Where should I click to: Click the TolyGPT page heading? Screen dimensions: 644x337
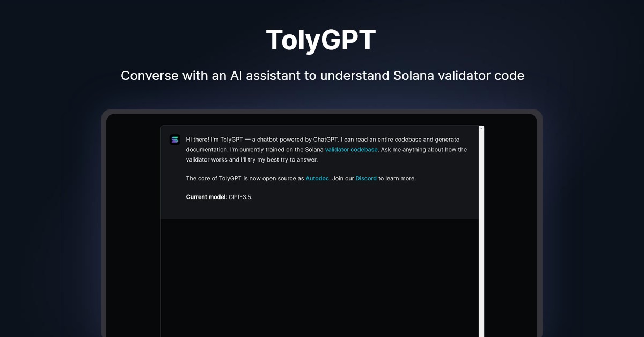pyautogui.click(x=320, y=39)
